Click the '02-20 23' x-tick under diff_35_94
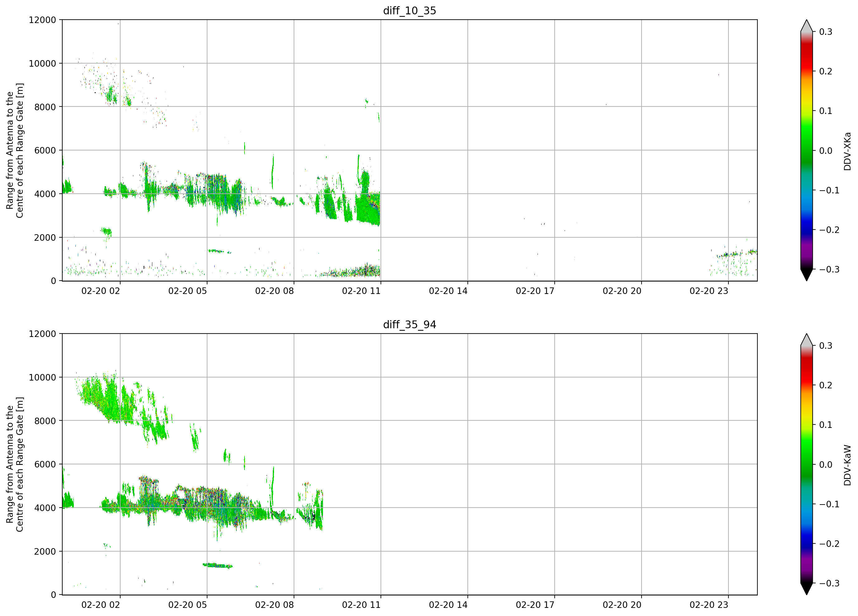The width and height of the screenshot is (858, 616). point(709,605)
